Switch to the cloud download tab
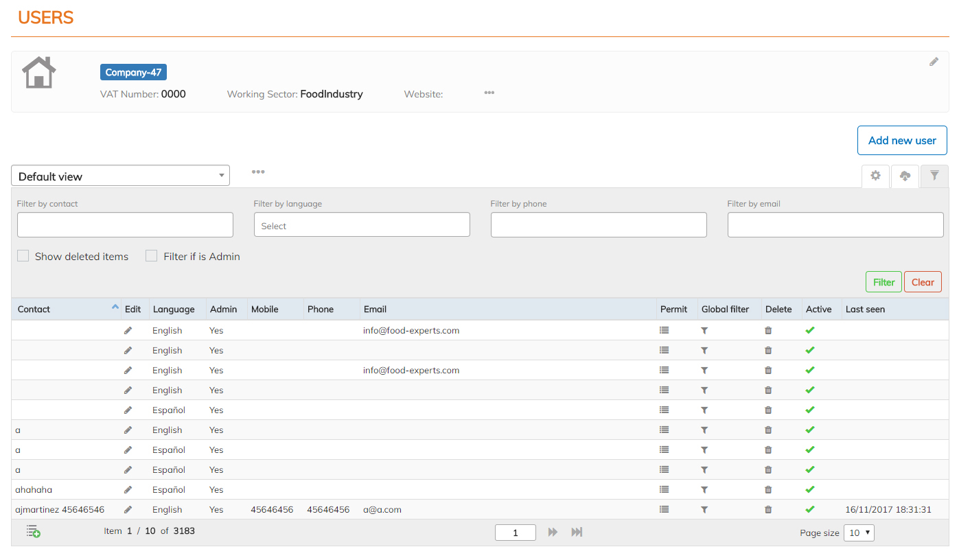The width and height of the screenshot is (959, 560). 905,176
